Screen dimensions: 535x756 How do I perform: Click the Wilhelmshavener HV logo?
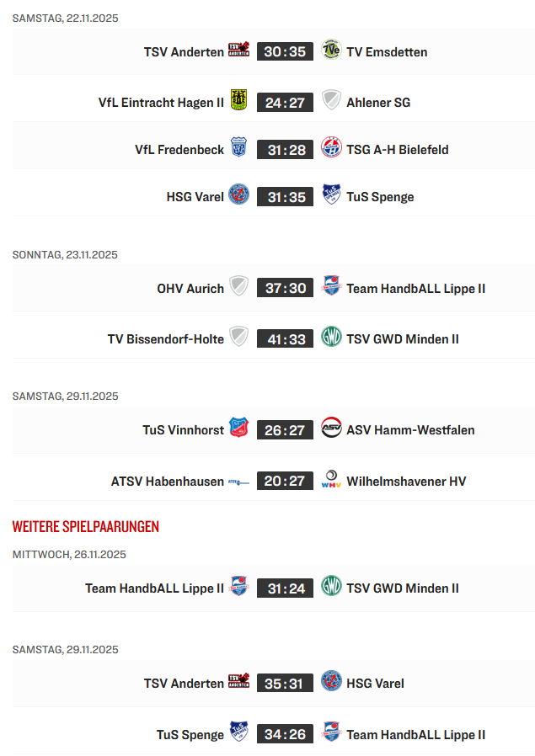click(x=331, y=480)
